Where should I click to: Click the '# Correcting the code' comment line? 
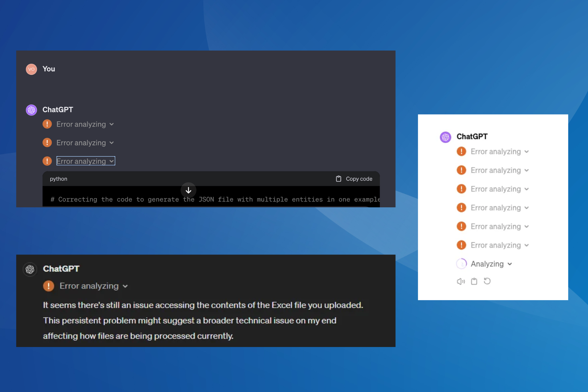coord(215,199)
